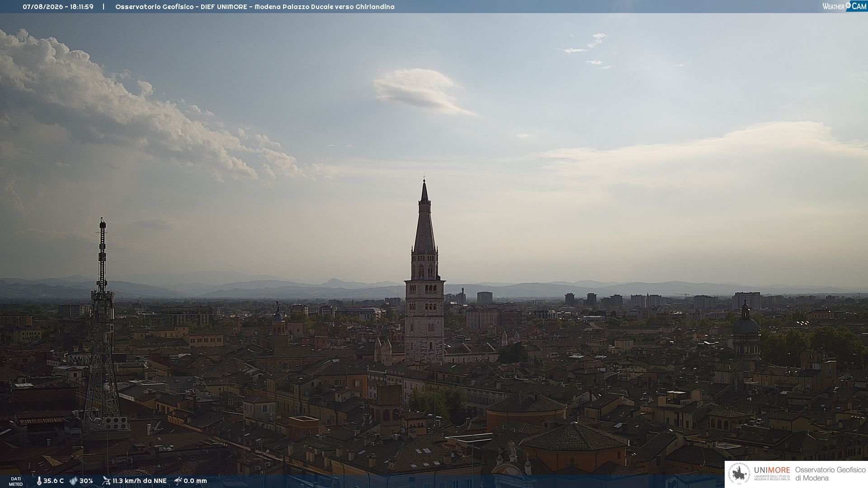Viewport: 868px width, 488px height.
Task: Select the 11.3 km/h da NNE wind reading
Action: (x=140, y=481)
